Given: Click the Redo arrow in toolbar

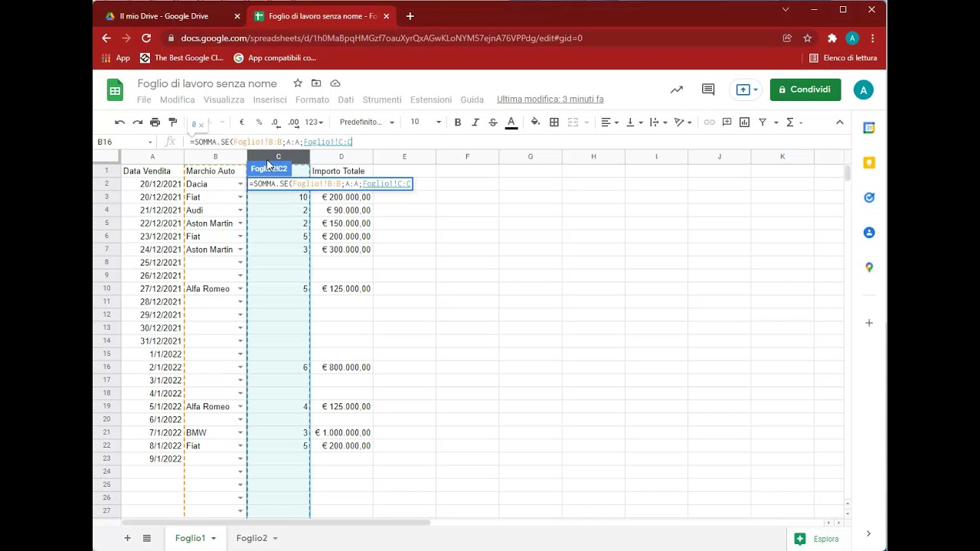Looking at the screenshot, I should point(137,122).
